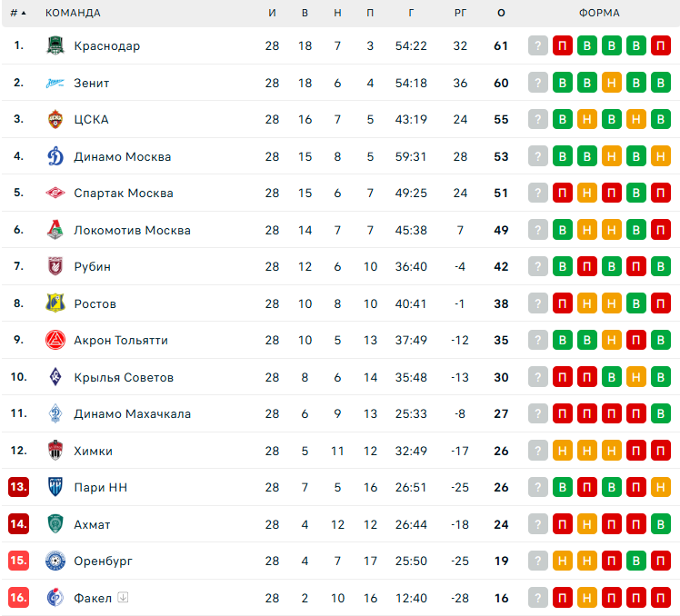Click the КОМАНДА column header

[x=73, y=13]
